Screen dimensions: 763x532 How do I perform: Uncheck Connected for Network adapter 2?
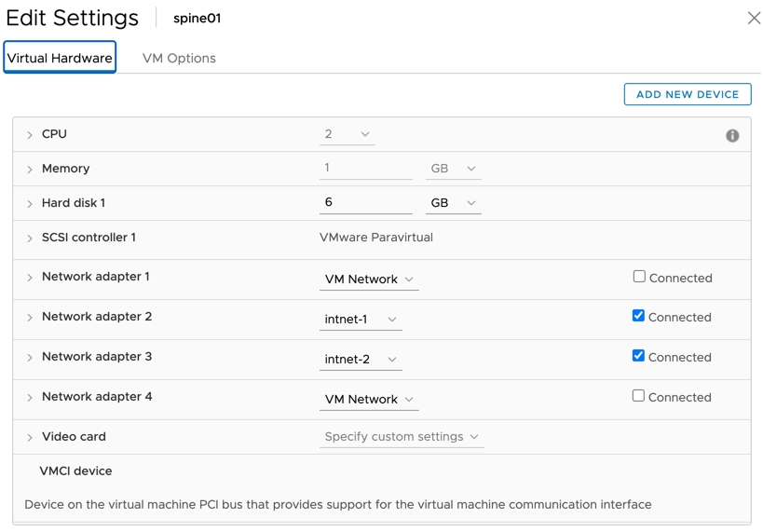(639, 316)
